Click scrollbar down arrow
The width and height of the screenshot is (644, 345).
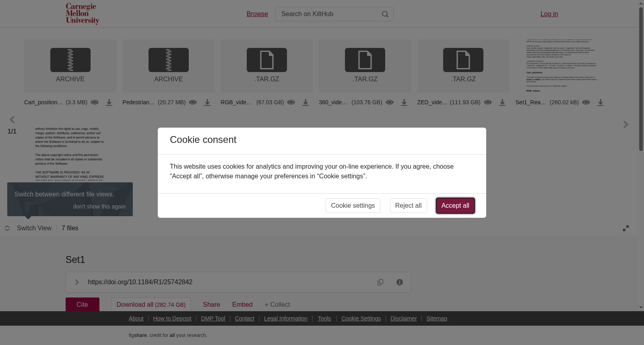point(641,308)
